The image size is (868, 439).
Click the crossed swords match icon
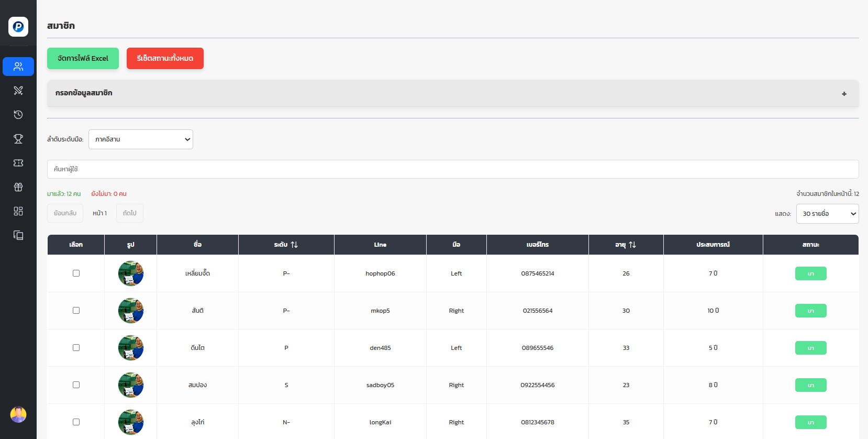tap(18, 91)
